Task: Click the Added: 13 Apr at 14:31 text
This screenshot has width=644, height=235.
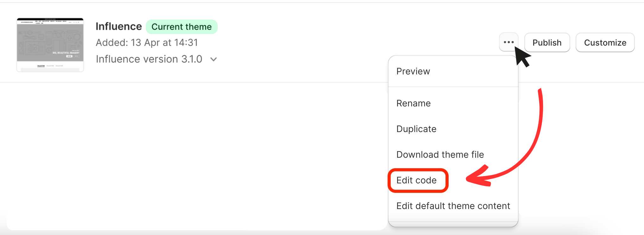Action: (x=147, y=42)
